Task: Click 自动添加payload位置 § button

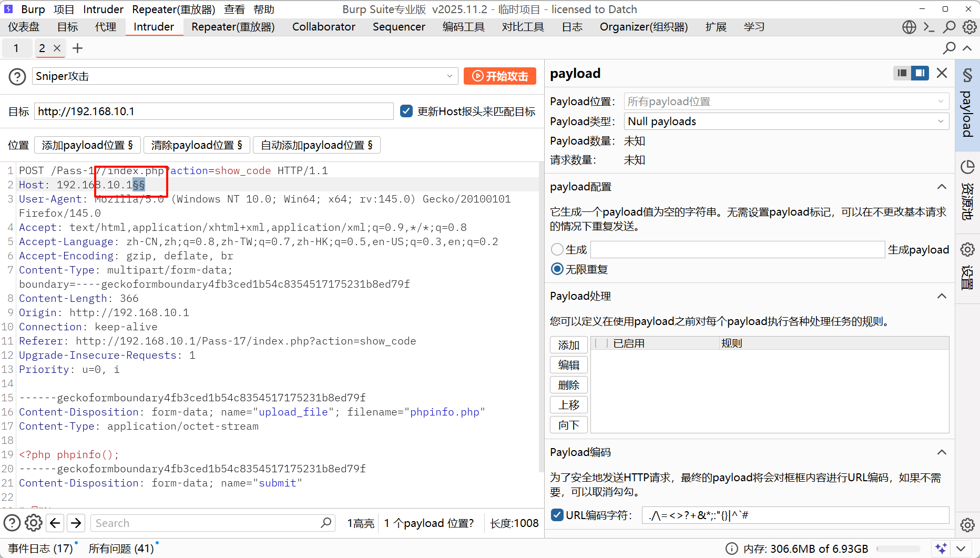Action: click(317, 145)
